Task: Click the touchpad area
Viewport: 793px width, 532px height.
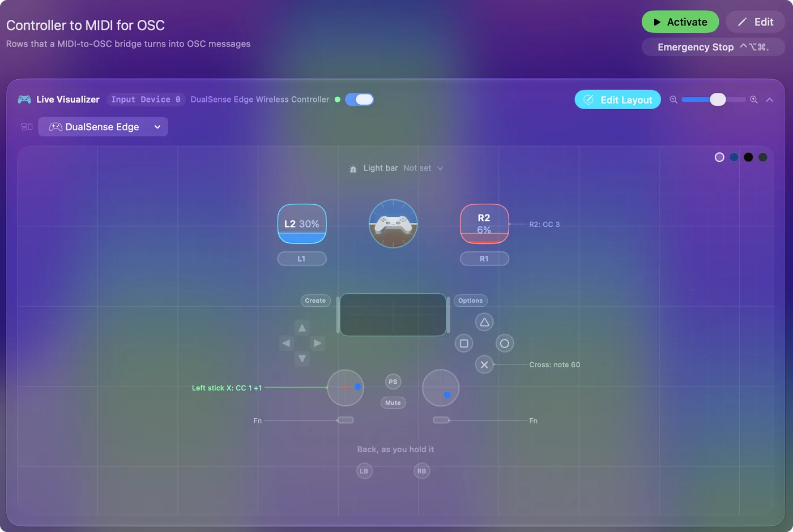Action: click(393, 315)
